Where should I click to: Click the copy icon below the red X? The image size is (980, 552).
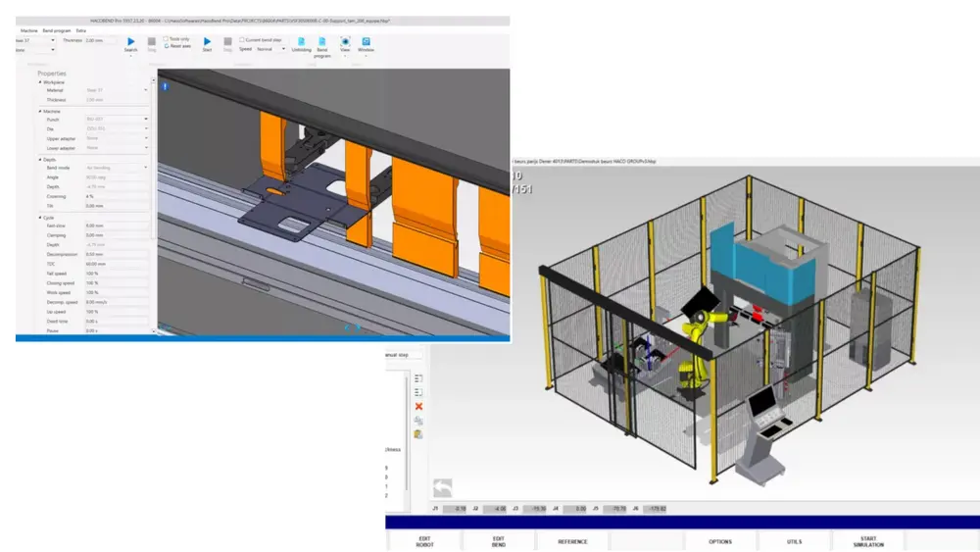(x=418, y=420)
